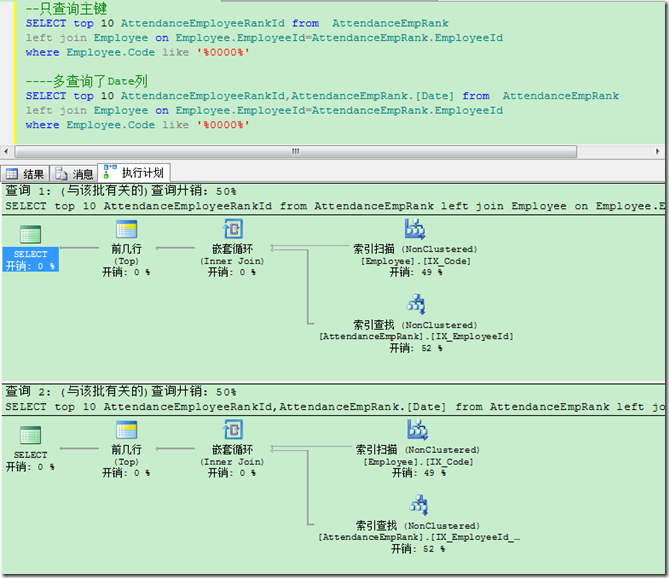Click [Employee].[IX_Code] label in query 2
The height and width of the screenshot is (578, 669).
tap(419, 462)
